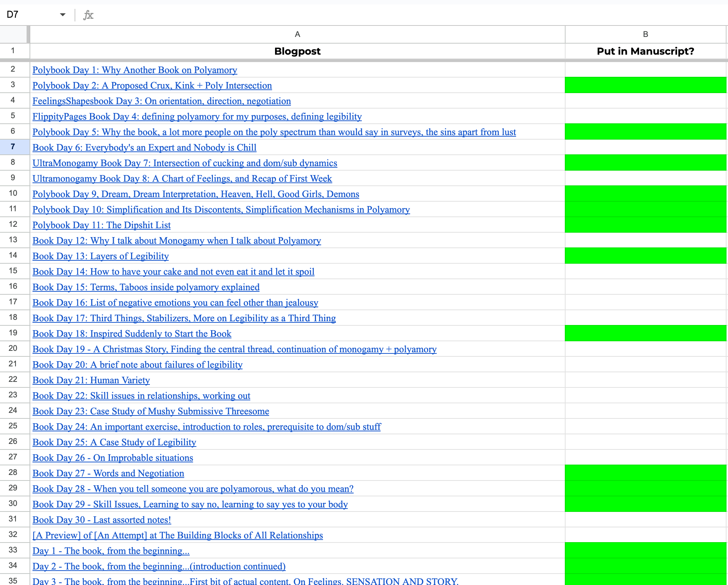Select the Put in Manuscript? header cell
The width and height of the screenshot is (728, 585).
[645, 51]
